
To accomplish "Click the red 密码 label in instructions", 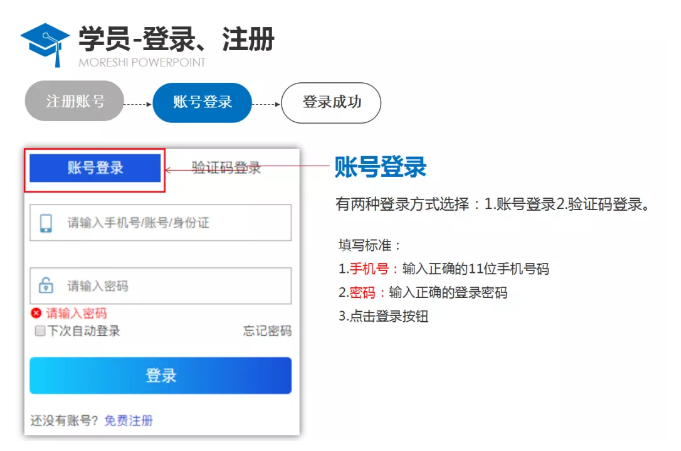I will pos(363,292).
